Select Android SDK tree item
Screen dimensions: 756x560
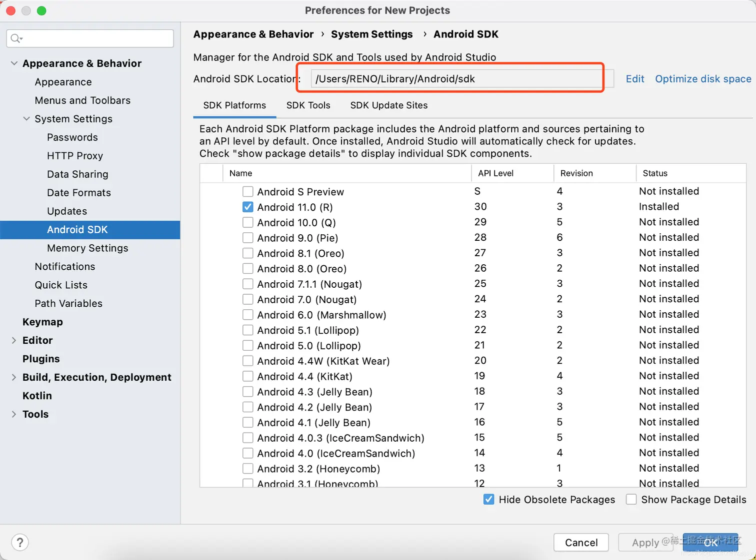point(90,230)
